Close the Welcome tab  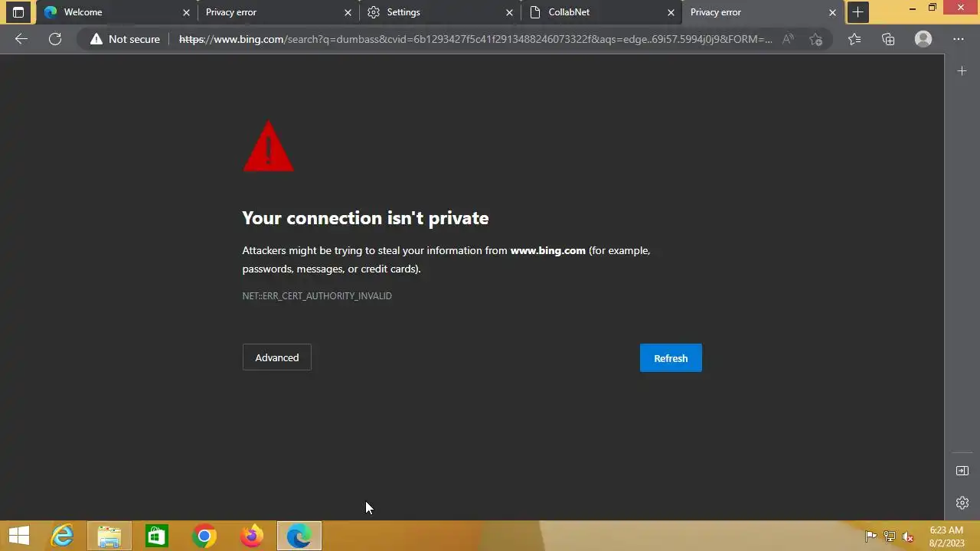186,12
